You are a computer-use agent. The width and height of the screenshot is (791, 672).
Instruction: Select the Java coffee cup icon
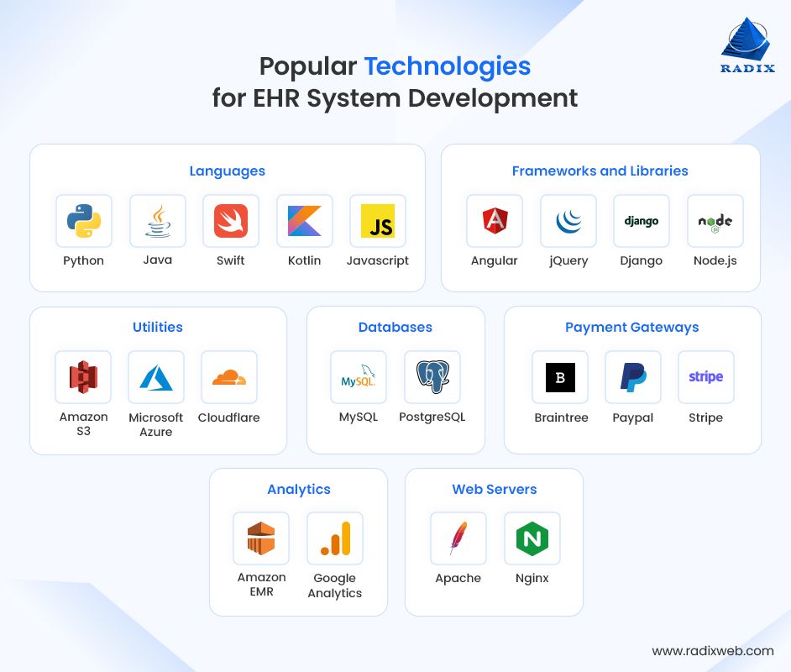point(158,221)
